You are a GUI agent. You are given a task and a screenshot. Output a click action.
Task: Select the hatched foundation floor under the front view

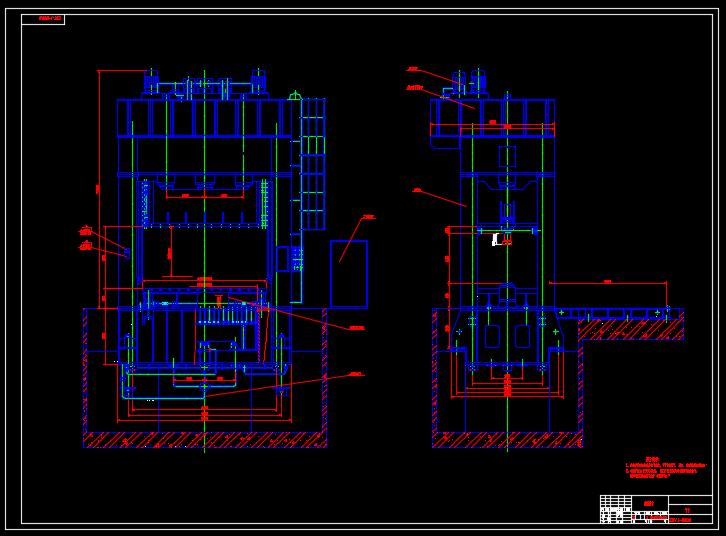pyautogui.click(x=205, y=440)
